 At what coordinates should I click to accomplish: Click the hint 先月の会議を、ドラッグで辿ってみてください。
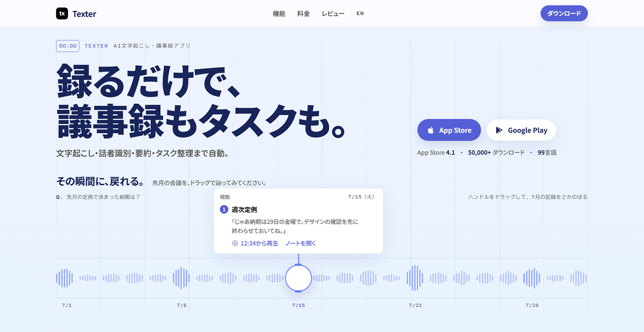coord(209,183)
